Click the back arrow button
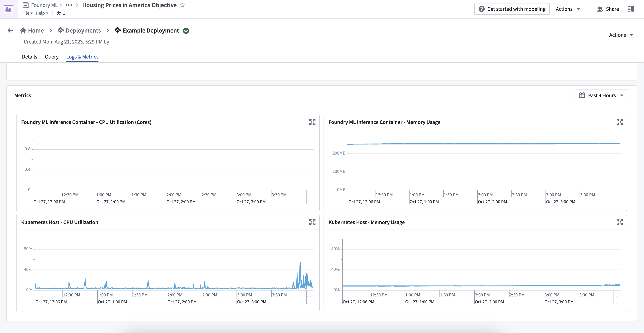 (x=10, y=31)
